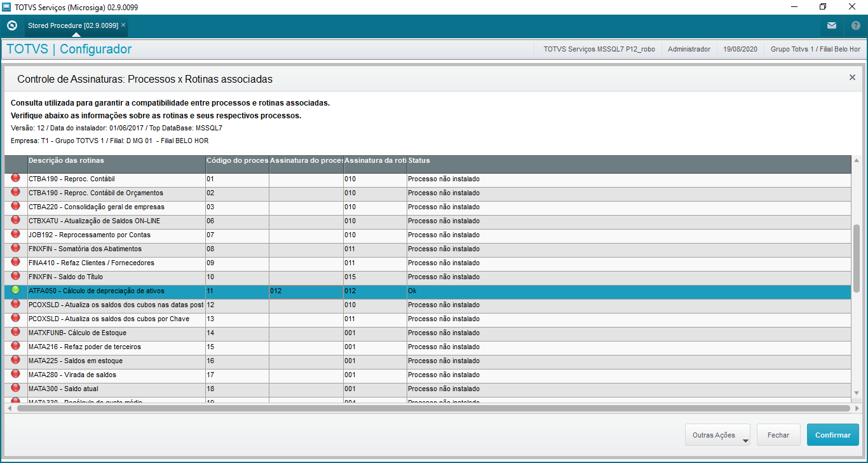Screen dimensions: 868x463
Task: Click Grupo Totvs 1 / Filial Belo Hor label
Action: coord(815,49)
